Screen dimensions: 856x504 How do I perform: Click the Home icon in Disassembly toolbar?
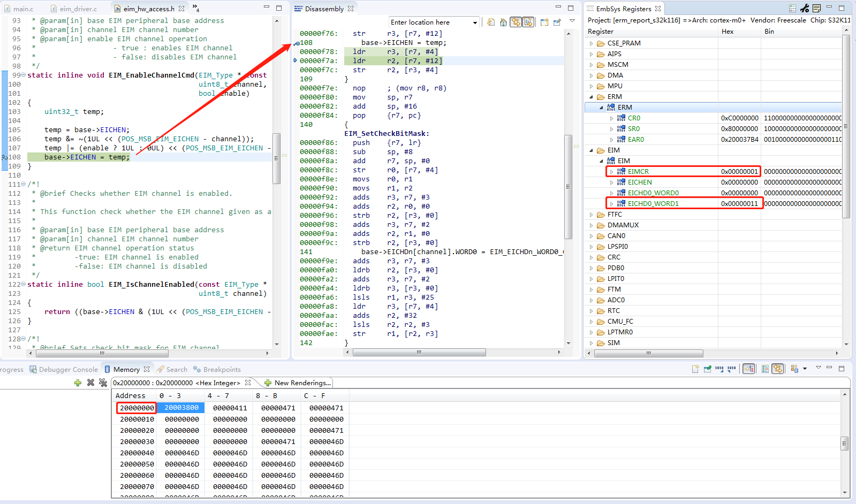[x=503, y=22]
